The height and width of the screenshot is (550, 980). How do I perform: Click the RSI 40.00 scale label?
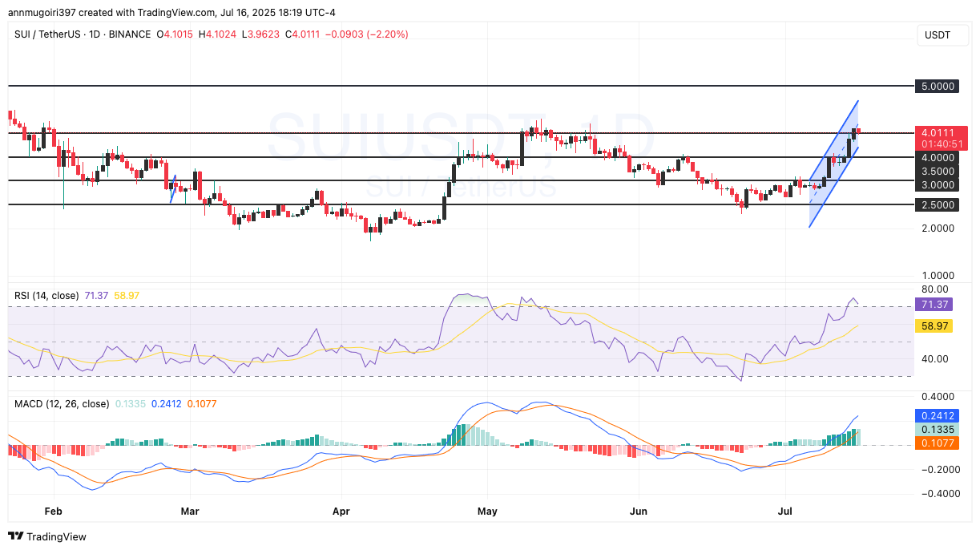935,358
